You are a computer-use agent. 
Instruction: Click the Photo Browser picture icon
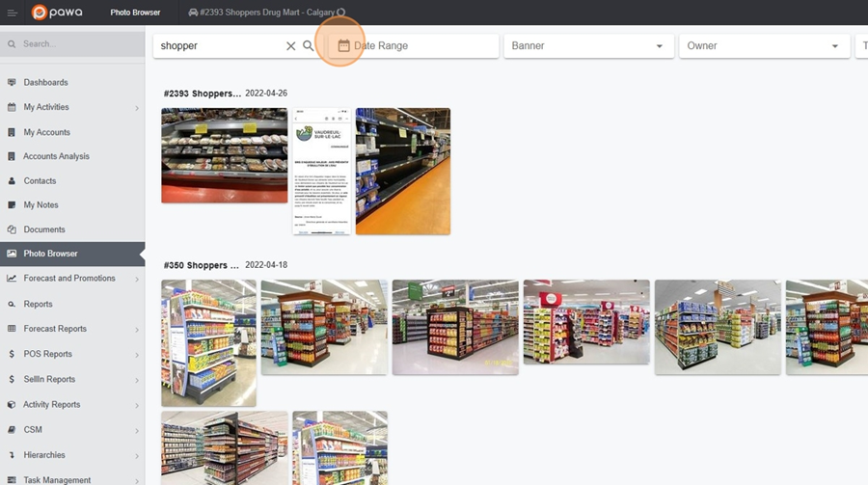point(12,254)
